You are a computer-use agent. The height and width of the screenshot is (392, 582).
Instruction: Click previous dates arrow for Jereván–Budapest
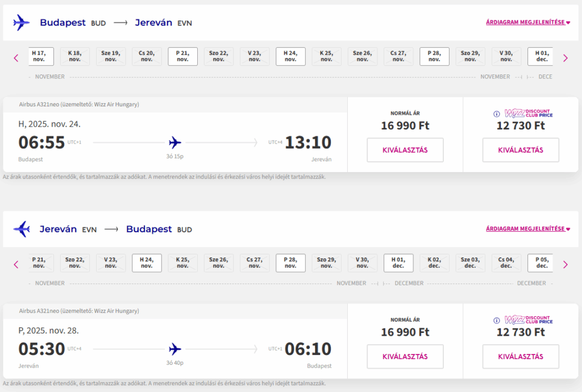16,265
